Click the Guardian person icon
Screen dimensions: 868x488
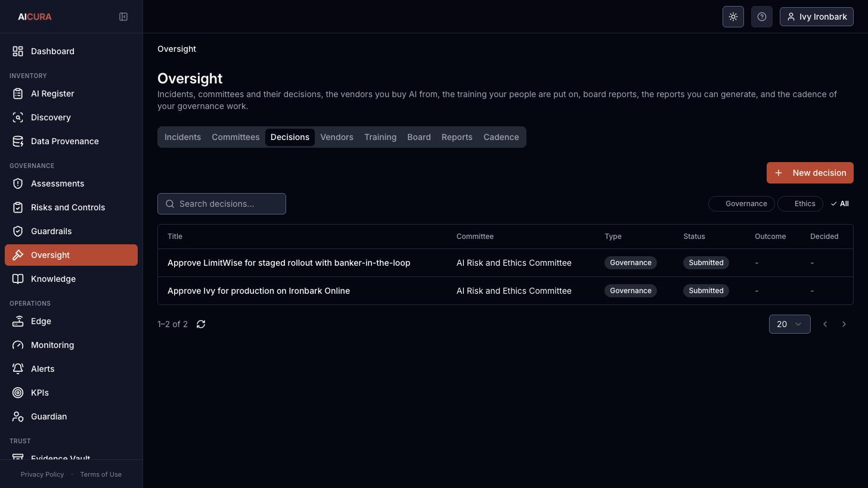click(x=18, y=416)
